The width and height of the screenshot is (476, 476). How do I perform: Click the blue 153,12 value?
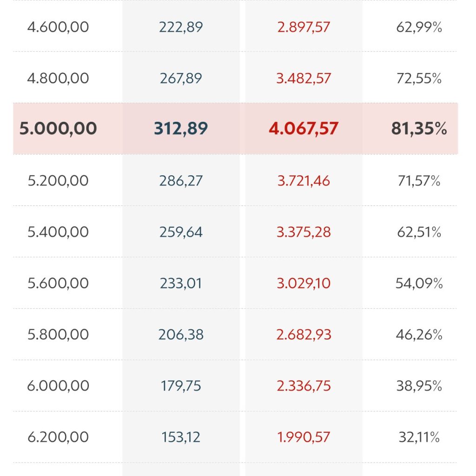(181, 437)
